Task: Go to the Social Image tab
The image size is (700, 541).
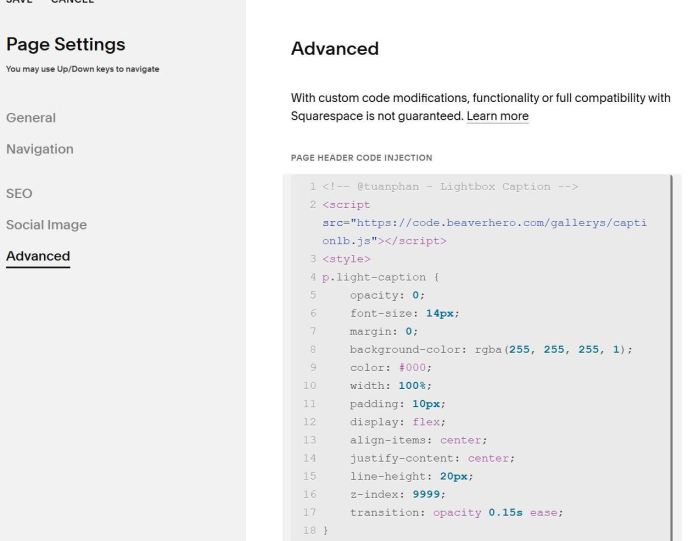Action: point(46,225)
